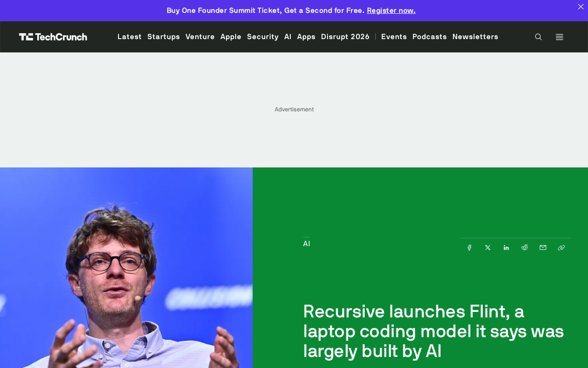Open the Newsletters page
This screenshot has width=588, height=368.
[x=475, y=37]
